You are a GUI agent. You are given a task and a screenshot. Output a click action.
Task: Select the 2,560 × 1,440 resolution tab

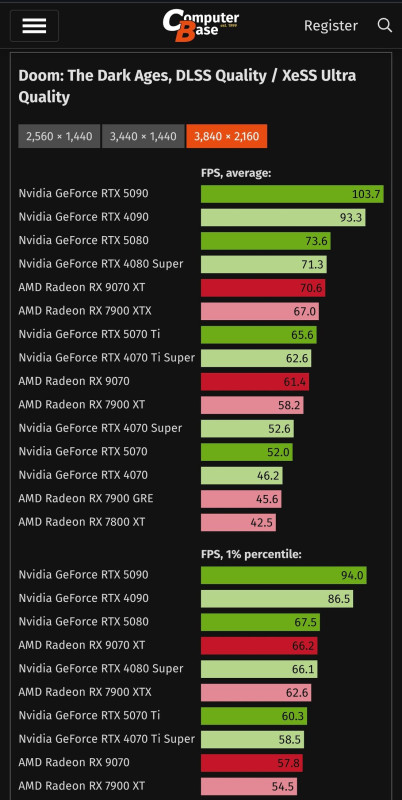pos(59,136)
